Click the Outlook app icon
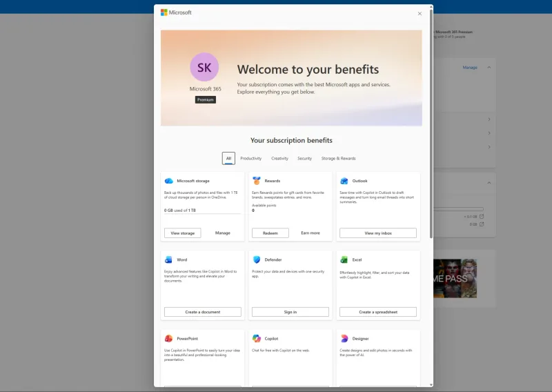The image size is (552, 392). 344,181
